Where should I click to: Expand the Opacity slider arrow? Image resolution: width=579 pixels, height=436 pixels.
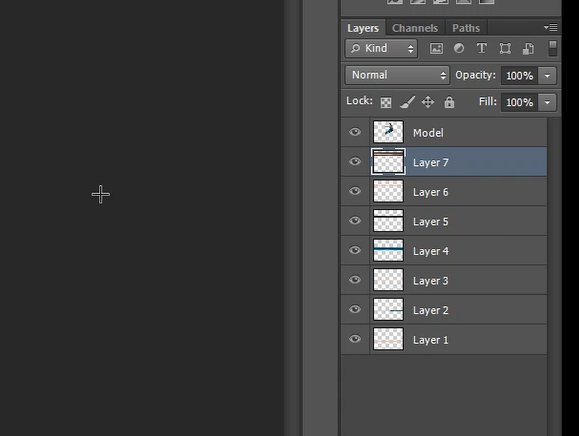click(547, 76)
